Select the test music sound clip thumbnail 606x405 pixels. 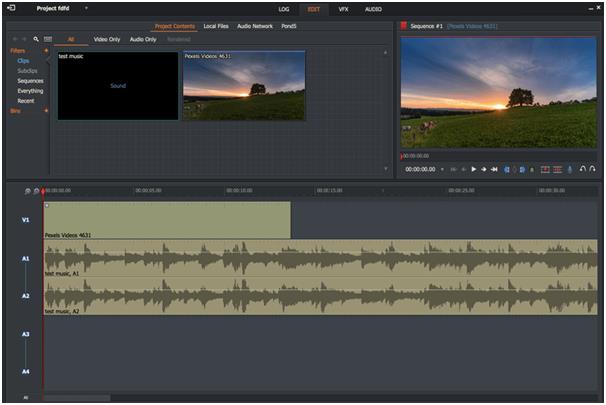[x=118, y=86]
